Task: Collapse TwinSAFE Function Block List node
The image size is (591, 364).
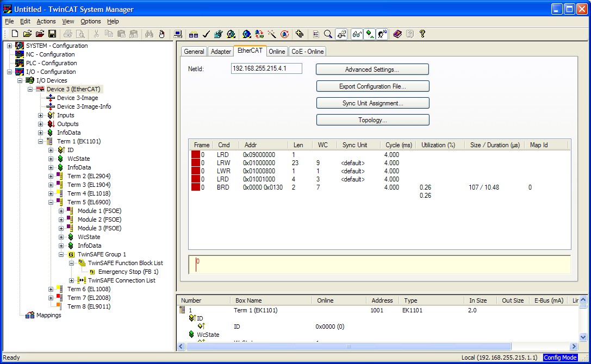Action: click(72, 263)
